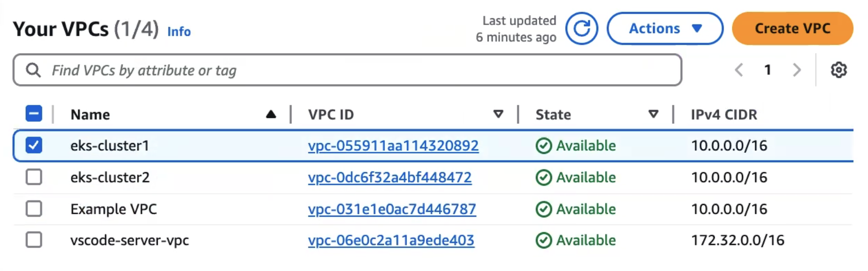Sort by VPC ID column arrow
The width and height of the screenshot is (868, 271).
(x=498, y=114)
